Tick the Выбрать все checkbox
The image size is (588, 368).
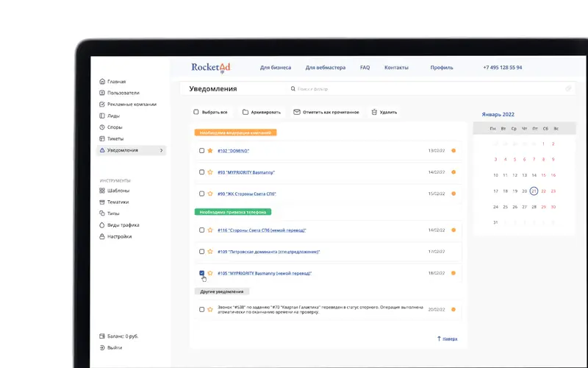(x=196, y=112)
